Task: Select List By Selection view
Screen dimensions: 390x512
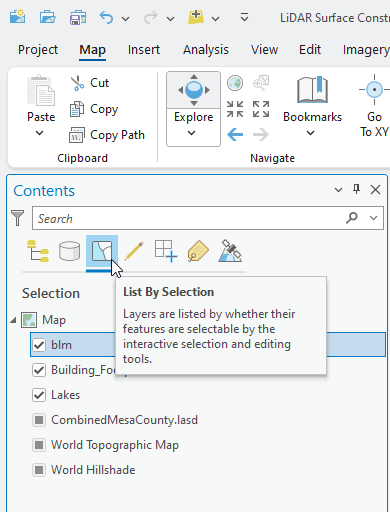Action: [102, 251]
